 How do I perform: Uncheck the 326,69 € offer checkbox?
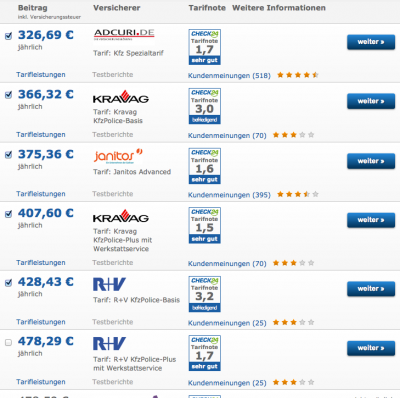[9, 36]
